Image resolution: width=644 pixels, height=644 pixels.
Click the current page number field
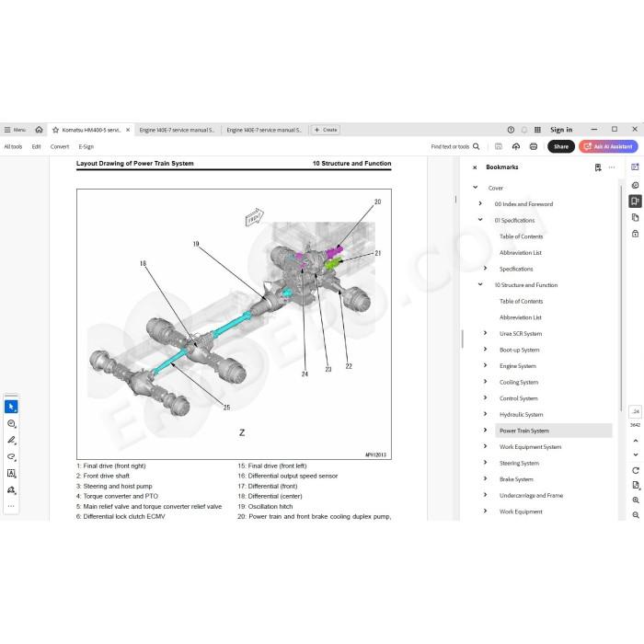tap(636, 411)
